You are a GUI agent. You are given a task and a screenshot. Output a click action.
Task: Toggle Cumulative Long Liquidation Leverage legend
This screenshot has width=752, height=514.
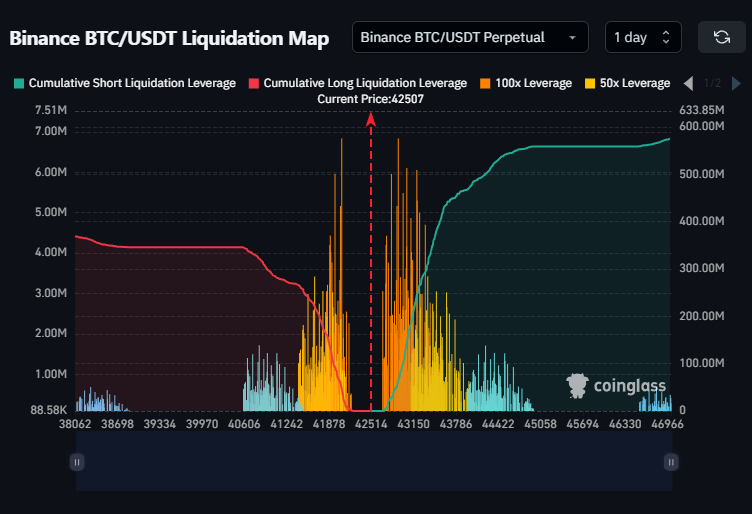[x=358, y=83]
